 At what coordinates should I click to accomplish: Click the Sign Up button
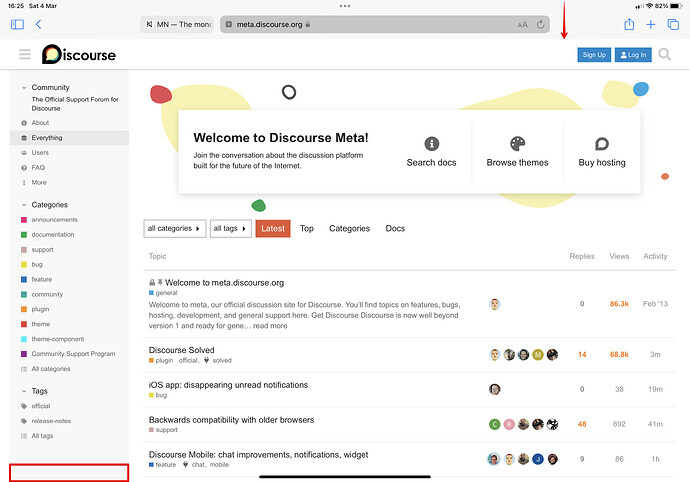click(594, 55)
